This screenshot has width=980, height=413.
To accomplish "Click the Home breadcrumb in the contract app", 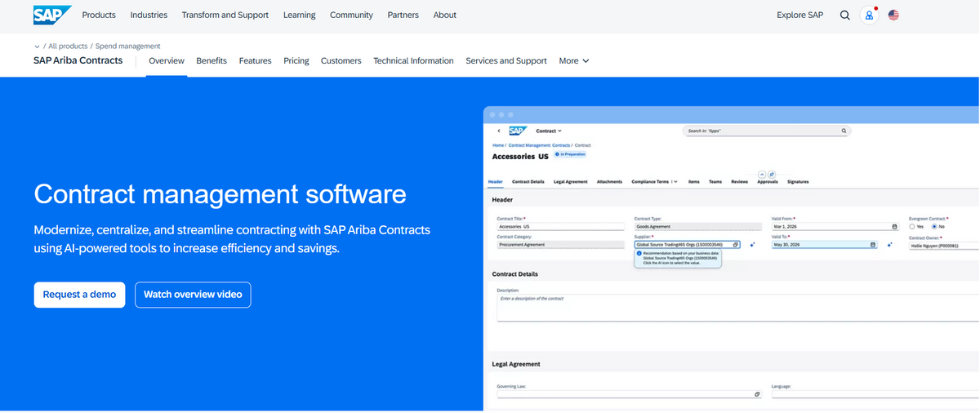I will click(x=497, y=144).
